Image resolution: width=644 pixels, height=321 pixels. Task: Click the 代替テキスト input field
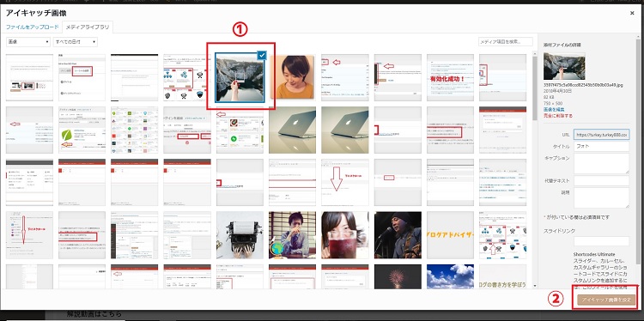tap(601, 180)
